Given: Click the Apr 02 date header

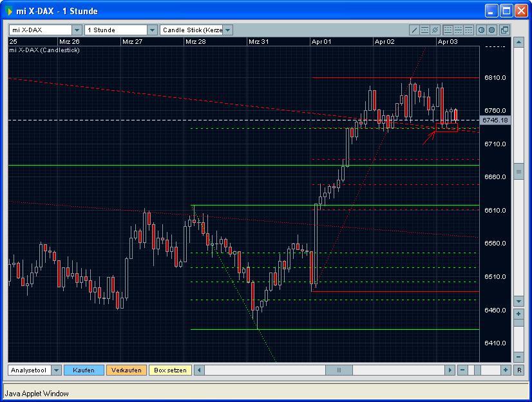Looking at the screenshot, I should [x=385, y=42].
